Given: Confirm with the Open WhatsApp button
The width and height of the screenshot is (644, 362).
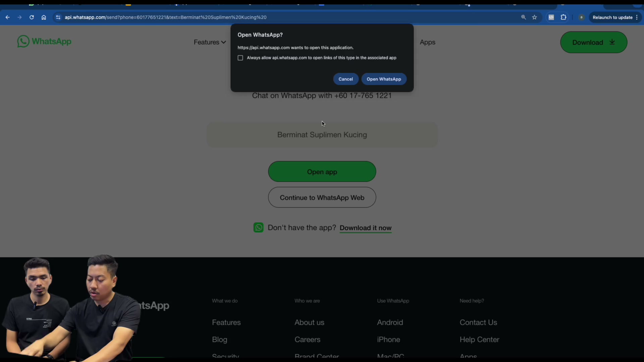Looking at the screenshot, I should tap(384, 79).
